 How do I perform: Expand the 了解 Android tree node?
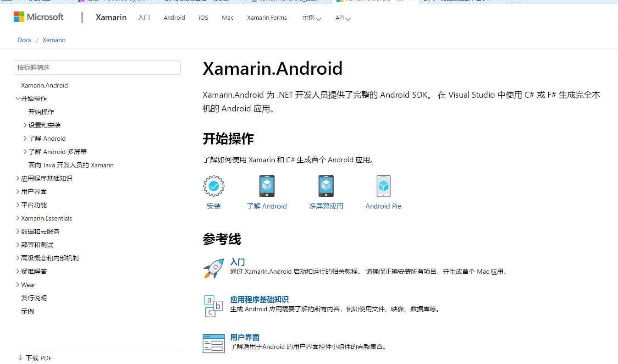click(25, 138)
